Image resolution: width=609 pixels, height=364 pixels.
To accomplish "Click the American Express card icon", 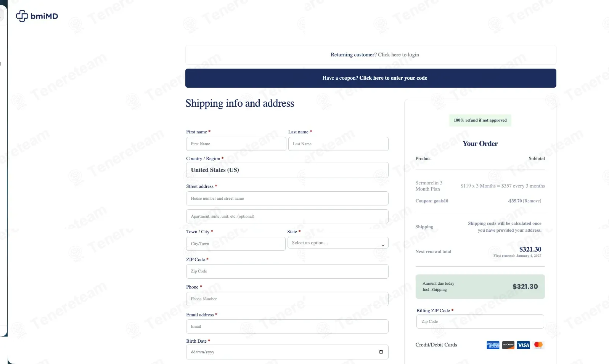I will 493,345.
